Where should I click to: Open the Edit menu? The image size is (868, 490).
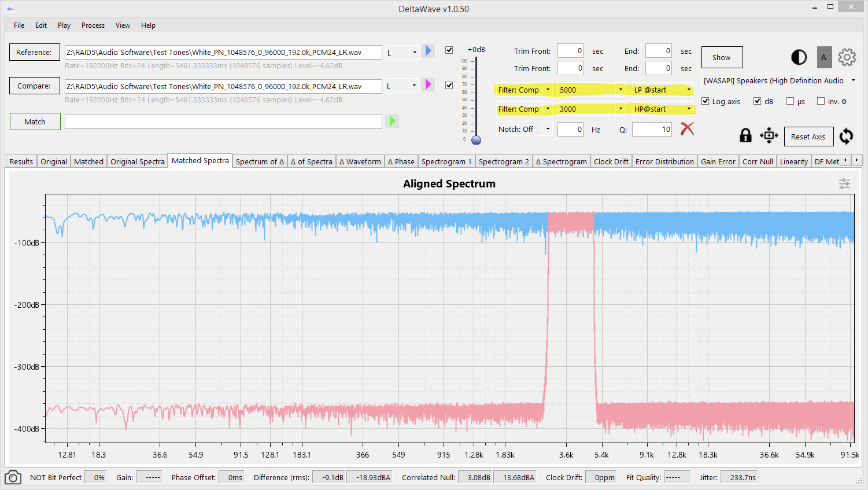click(41, 25)
